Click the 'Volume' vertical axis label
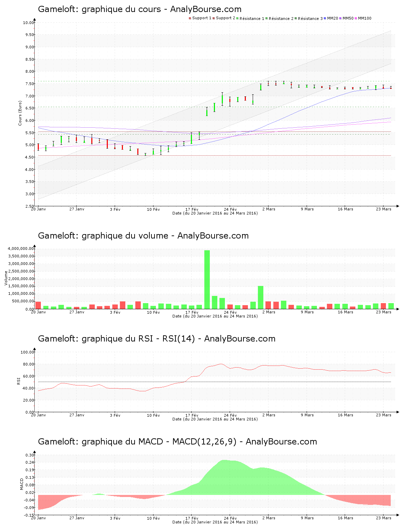The image size is (412, 532). pyautogui.click(x=6, y=278)
